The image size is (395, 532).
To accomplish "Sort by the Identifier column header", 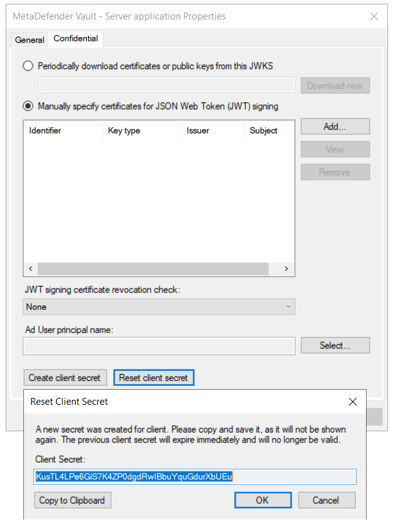I will click(x=63, y=130).
